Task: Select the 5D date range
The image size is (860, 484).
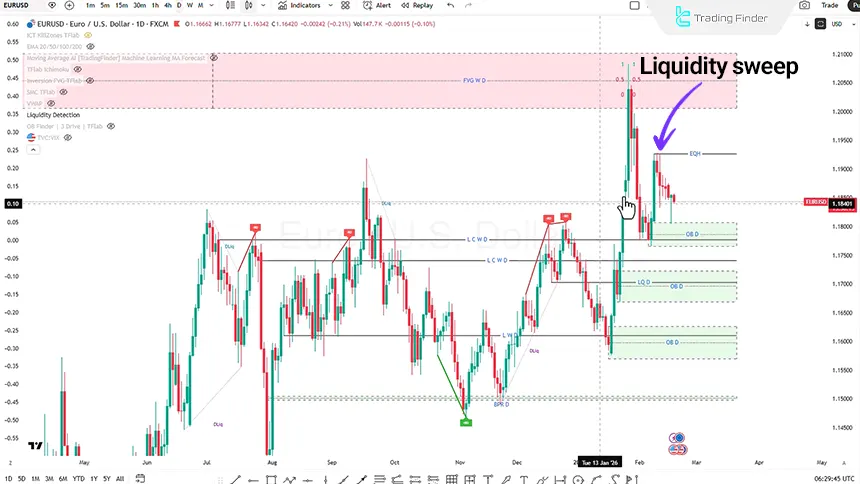Action: (21, 479)
